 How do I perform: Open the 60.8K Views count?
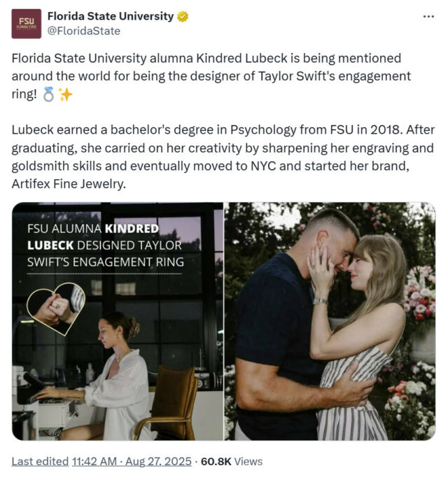pos(232,462)
